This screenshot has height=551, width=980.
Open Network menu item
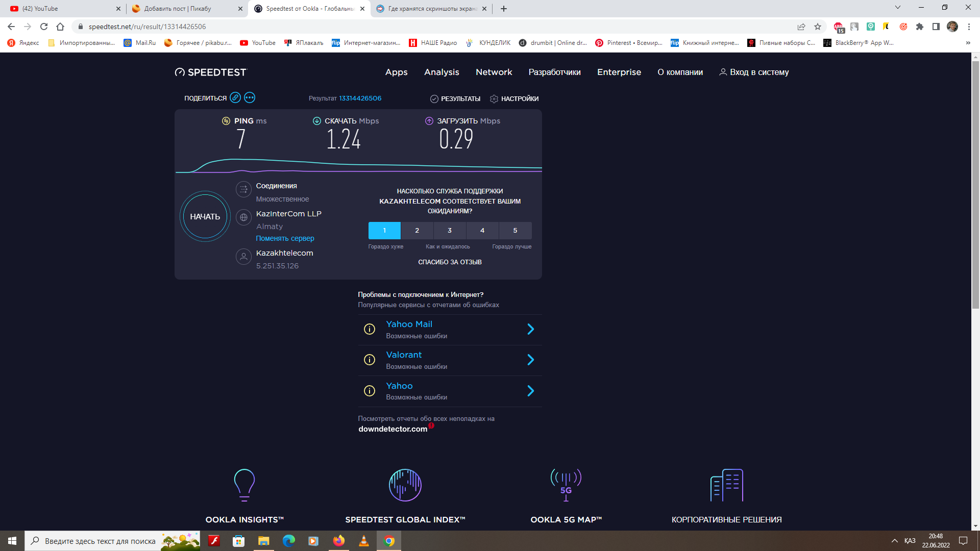pos(494,72)
